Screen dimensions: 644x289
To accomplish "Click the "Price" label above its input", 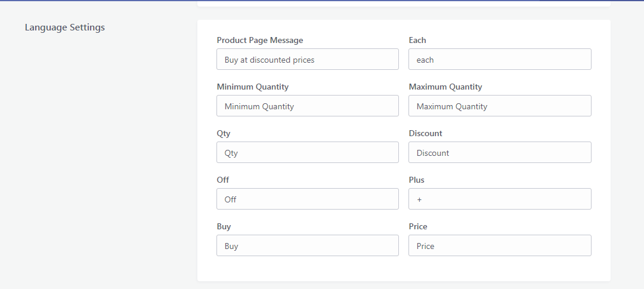I will pos(418,226).
